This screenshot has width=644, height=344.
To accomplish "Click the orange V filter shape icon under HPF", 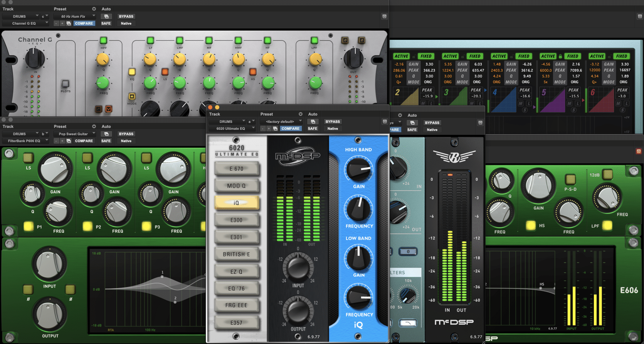I will [108, 109].
